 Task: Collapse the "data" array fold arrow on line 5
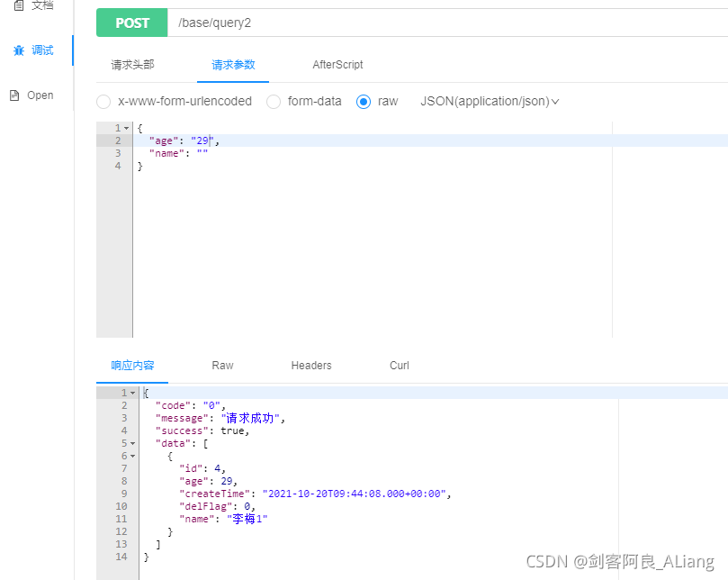[133, 444]
